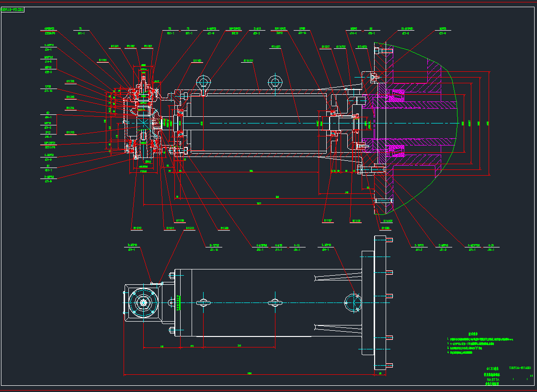Select part label B11309
The height and width of the screenshot is (392, 537).
click(x=225, y=228)
